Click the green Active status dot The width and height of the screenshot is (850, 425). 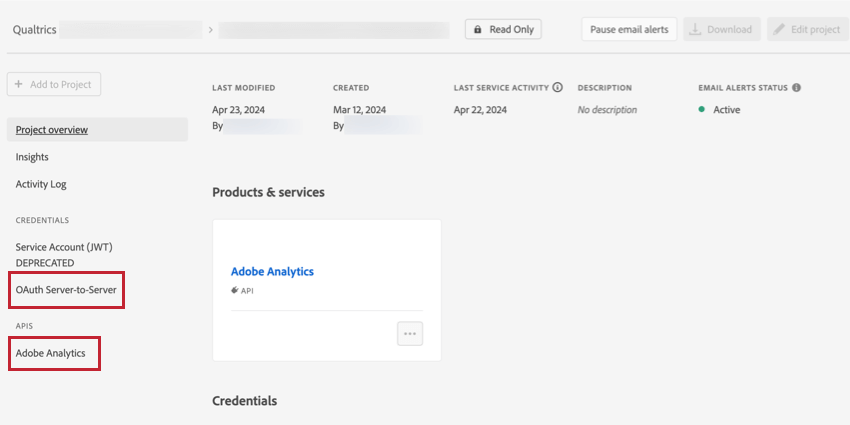coord(702,110)
